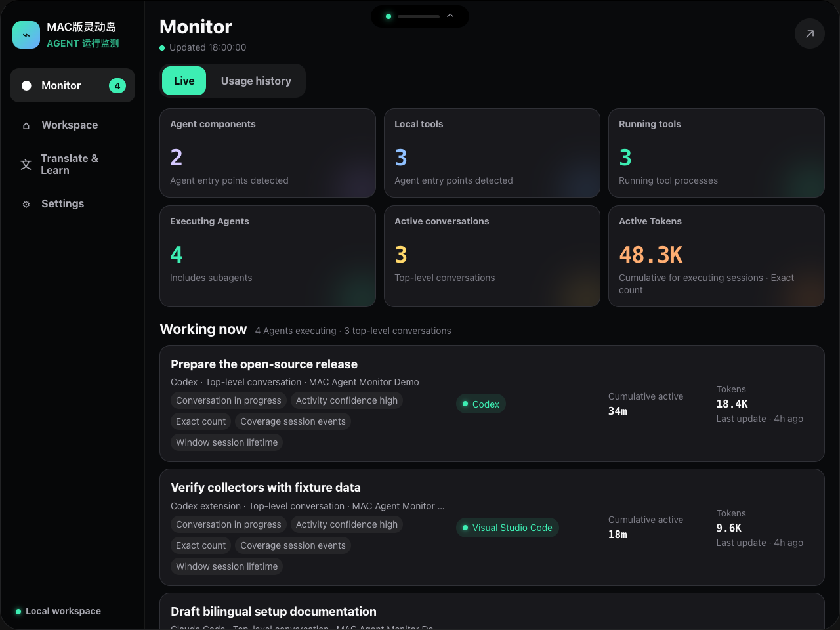Click the Executing Agents card
840x630 pixels.
tap(268, 256)
